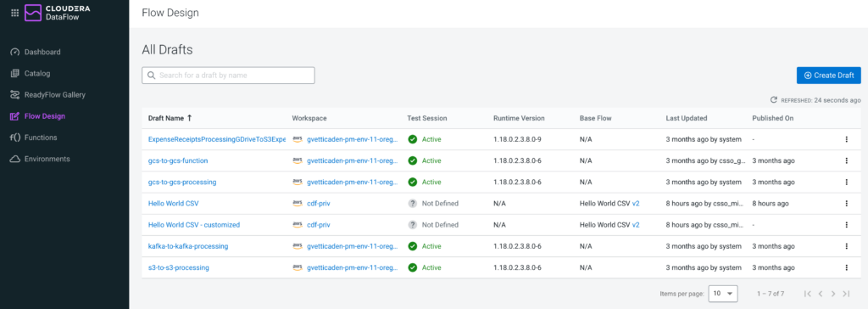The image size is (868, 309).
Task: Click the Create Draft button
Action: pos(829,76)
